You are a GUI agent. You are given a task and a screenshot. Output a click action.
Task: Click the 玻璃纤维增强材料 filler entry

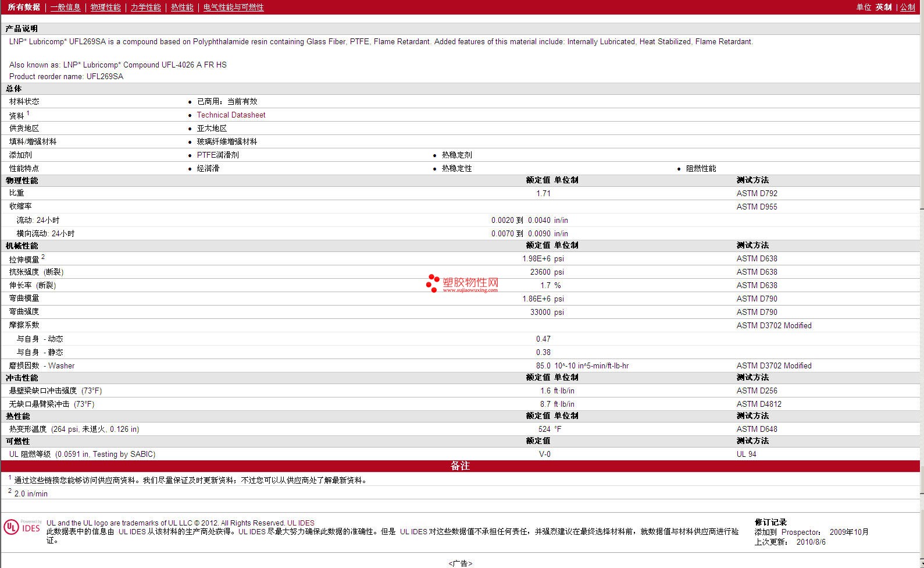(x=227, y=141)
